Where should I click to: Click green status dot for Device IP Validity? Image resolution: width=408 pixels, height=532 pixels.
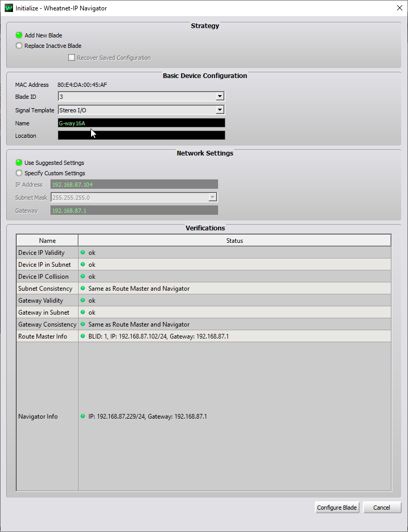(83, 252)
